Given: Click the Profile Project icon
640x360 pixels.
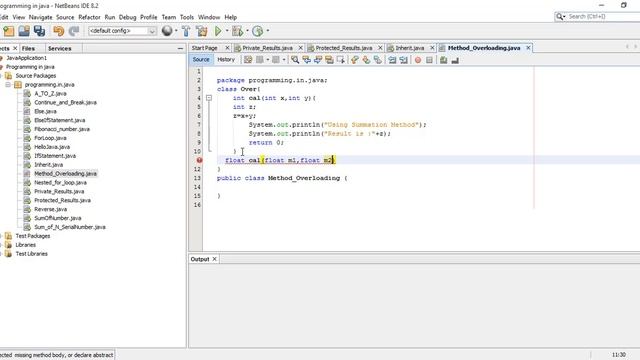Looking at the screenshot, I should 258,31.
